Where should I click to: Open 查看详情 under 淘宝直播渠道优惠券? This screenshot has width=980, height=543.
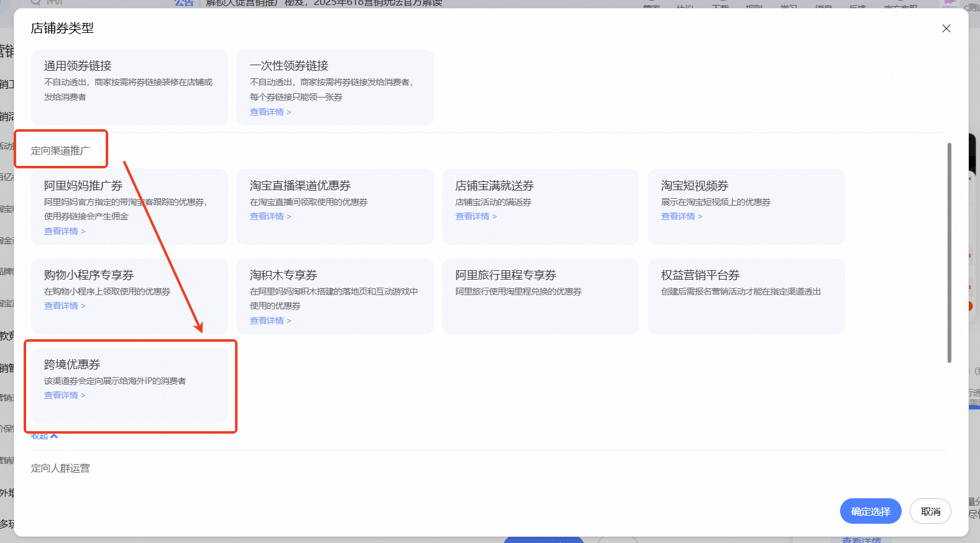point(270,217)
